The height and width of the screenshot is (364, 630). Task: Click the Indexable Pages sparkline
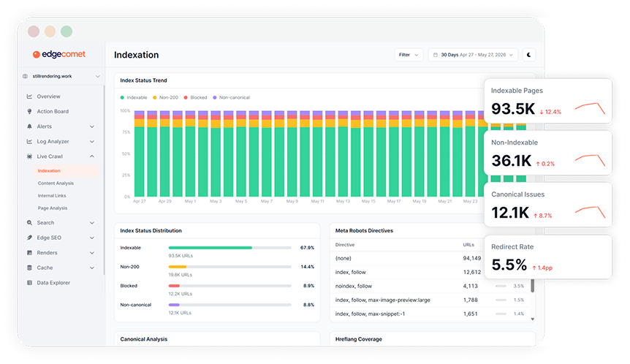tap(590, 108)
